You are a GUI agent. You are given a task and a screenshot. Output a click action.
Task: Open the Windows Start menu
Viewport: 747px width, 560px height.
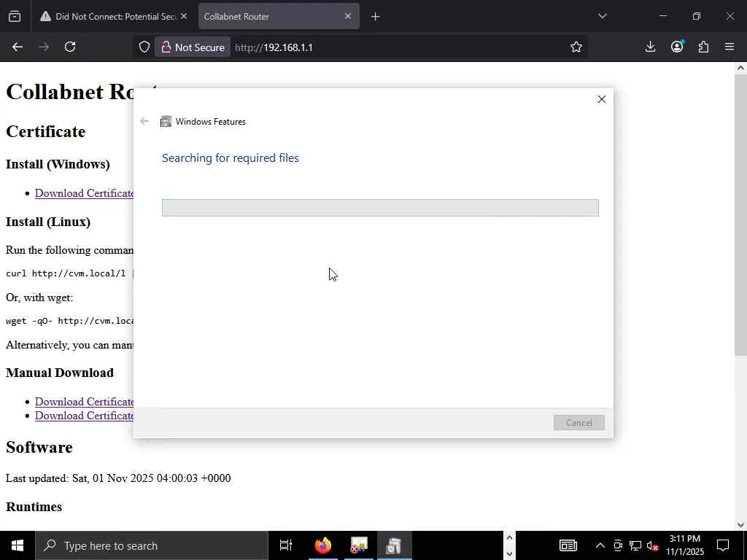click(18, 545)
